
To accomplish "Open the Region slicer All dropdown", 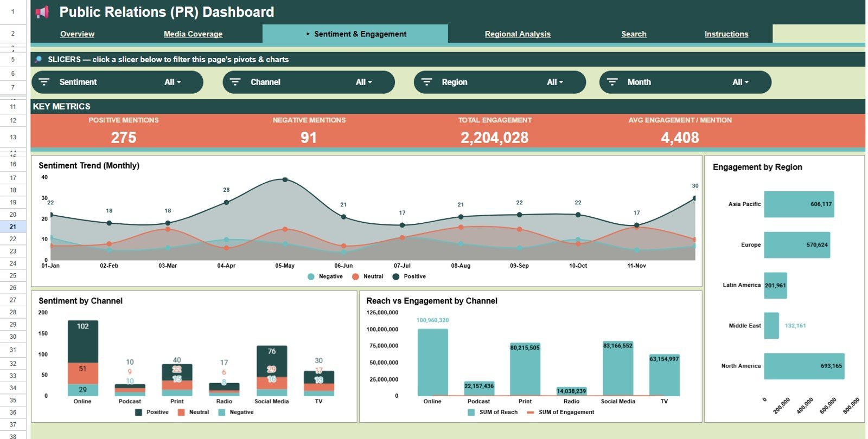I will [x=555, y=82].
